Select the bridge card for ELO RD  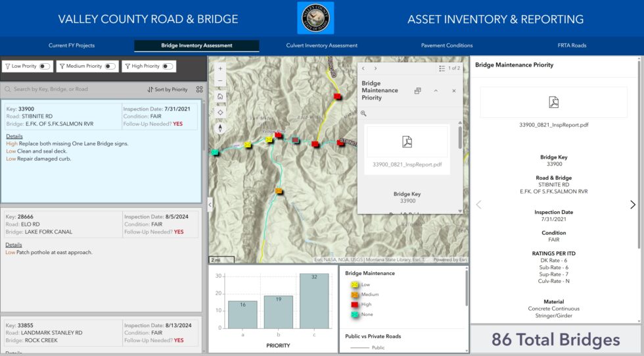pos(101,260)
